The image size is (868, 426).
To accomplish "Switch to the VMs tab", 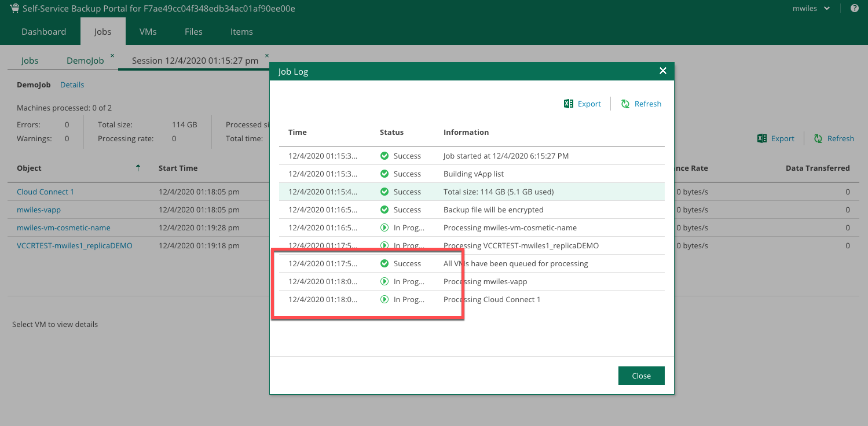I will pos(148,32).
